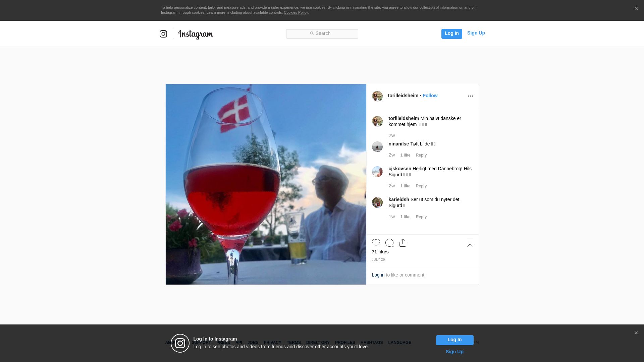644x362 pixels.
Task: View the 71 likes count
Action: (380, 252)
